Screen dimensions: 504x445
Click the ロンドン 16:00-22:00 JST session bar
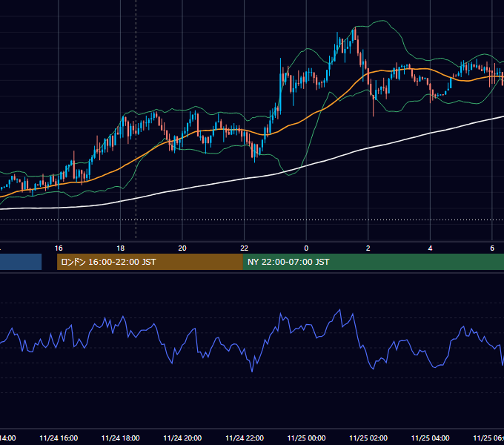150,262
